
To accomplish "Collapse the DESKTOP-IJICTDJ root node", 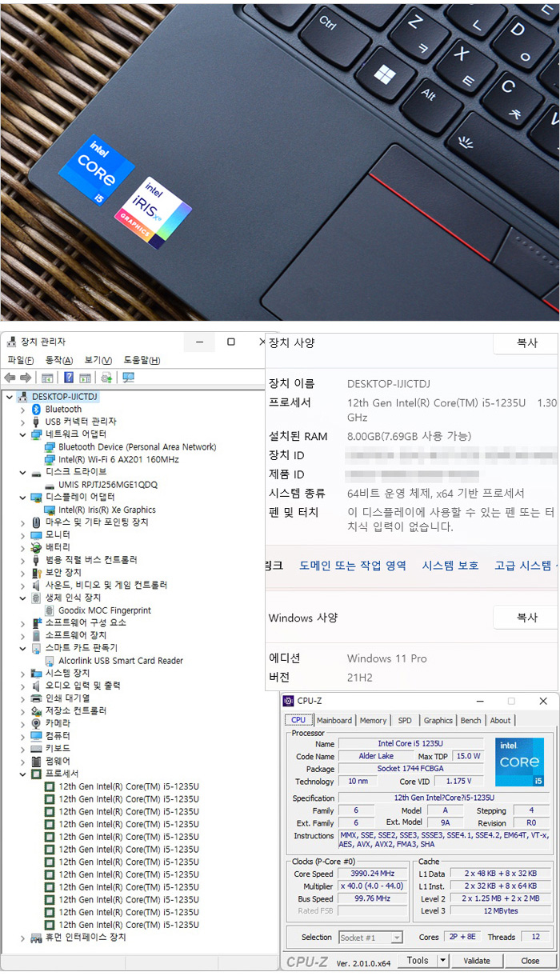I will 9,397.
